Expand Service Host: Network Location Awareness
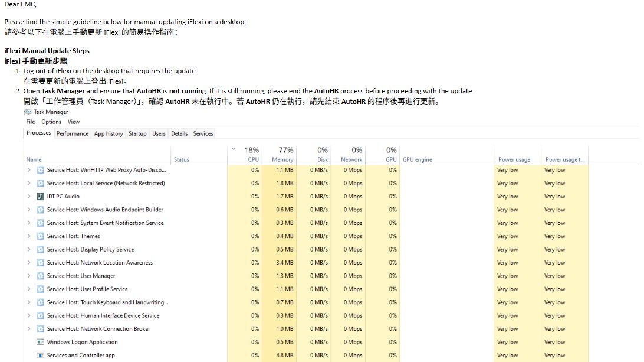This screenshot has height=362, width=644. point(29,262)
